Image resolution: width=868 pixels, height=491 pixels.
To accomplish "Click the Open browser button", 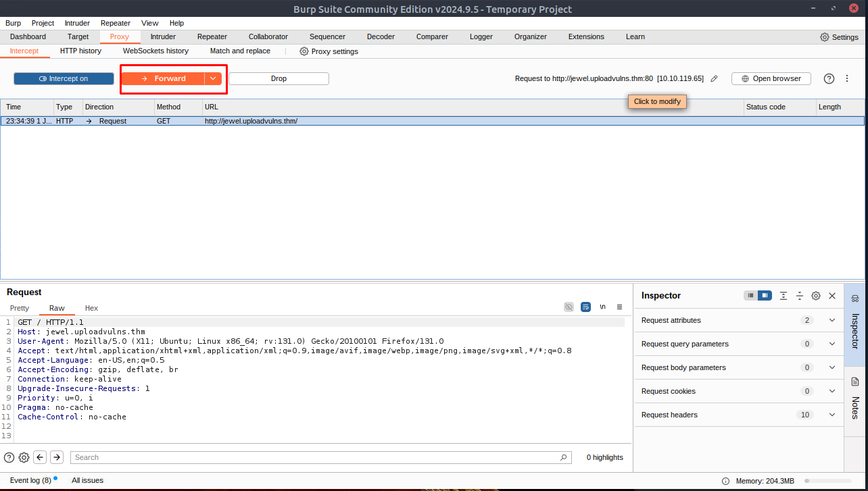I will click(771, 78).
